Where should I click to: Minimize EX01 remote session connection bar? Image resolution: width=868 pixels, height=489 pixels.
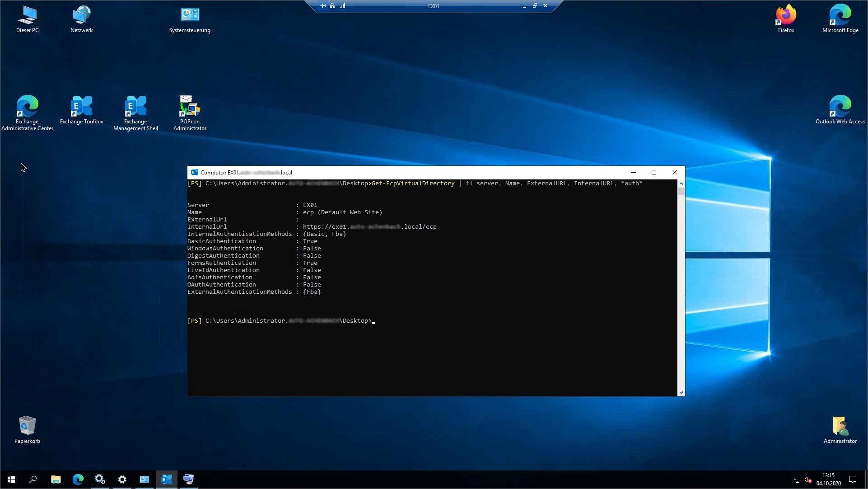tap(524, 6)
